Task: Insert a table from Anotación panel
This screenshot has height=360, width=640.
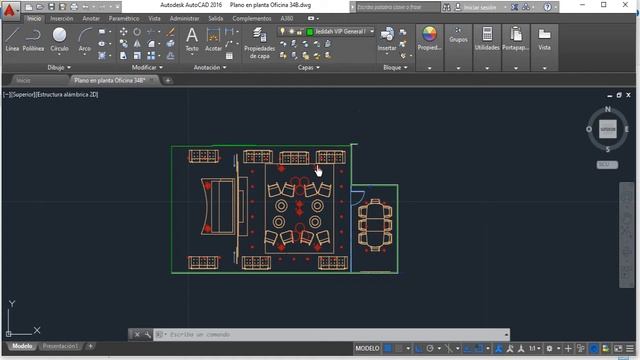Action: 229,56
